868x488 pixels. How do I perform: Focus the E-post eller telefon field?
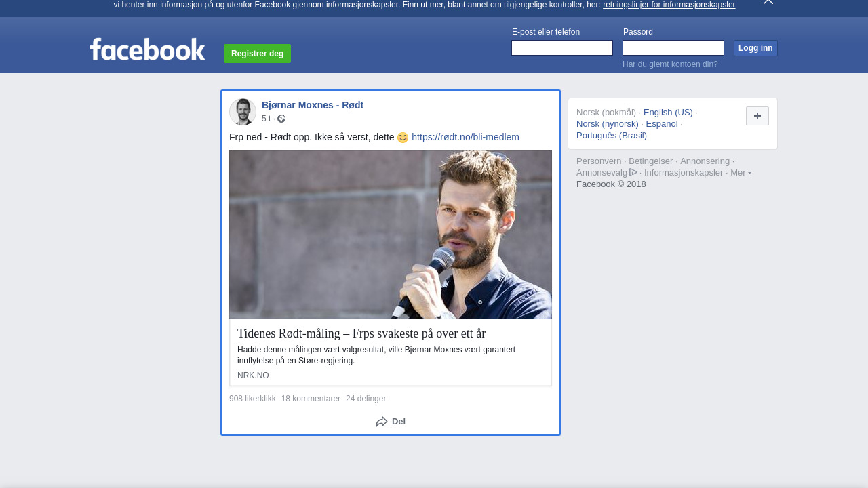562,48
